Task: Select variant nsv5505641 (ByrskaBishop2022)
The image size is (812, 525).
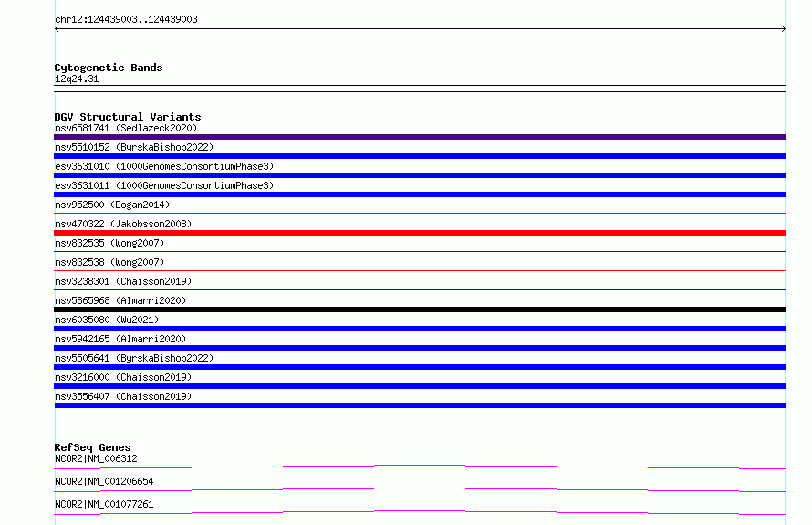Action: (134, 358)
